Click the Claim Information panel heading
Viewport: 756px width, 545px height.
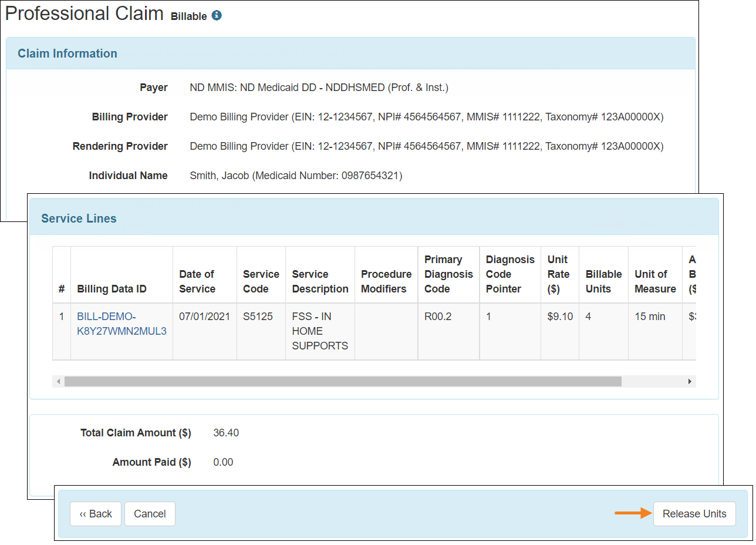point(67,53)
